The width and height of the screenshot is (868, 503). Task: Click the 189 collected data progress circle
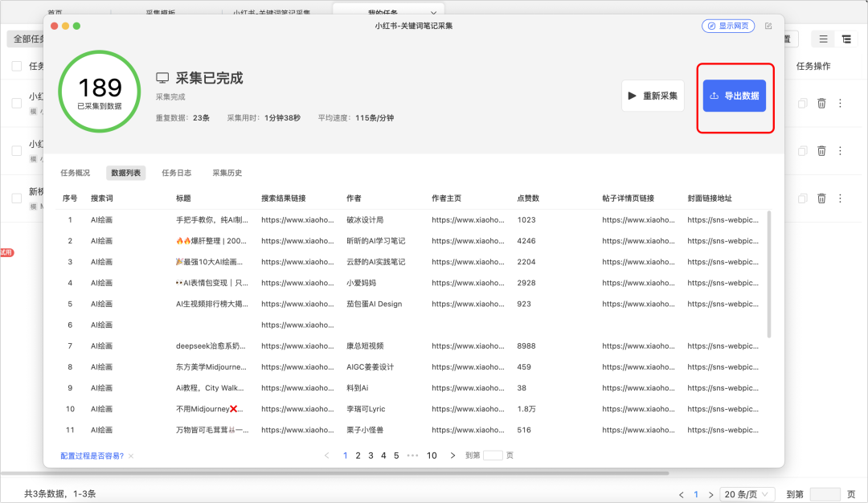click(x=100, y=92)
